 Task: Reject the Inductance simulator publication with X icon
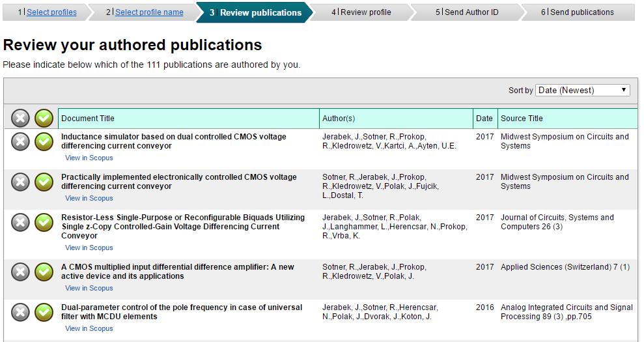pyautogui.click(x=21, y=141)
